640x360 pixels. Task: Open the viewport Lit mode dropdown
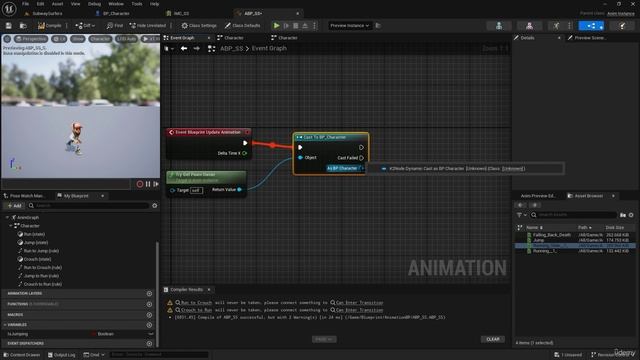tap(59, 39)
